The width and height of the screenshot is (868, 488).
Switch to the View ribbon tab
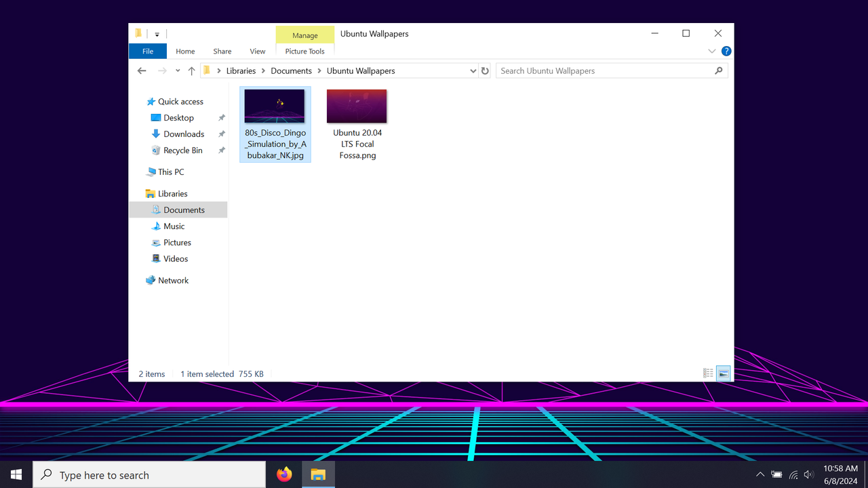257,51
